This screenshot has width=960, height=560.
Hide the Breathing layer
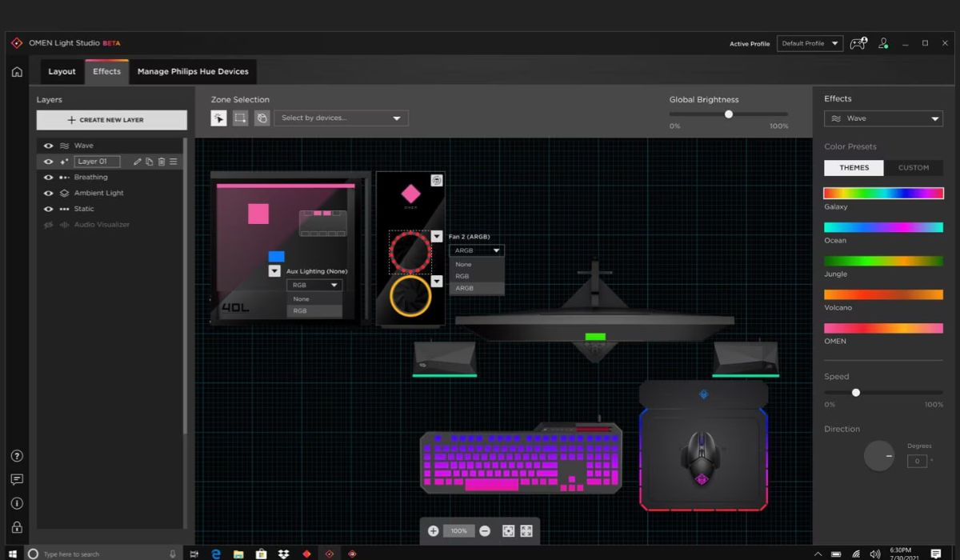tap(48, 178)
